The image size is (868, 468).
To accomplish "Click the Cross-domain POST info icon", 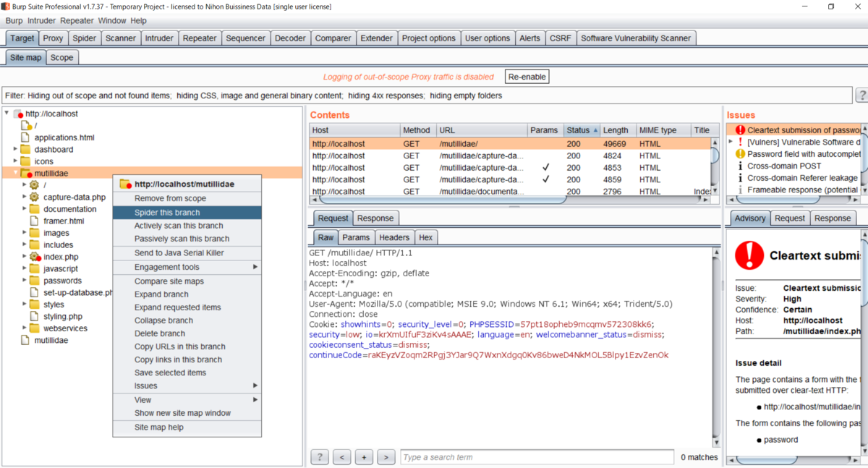I will (x=740, y=166).
